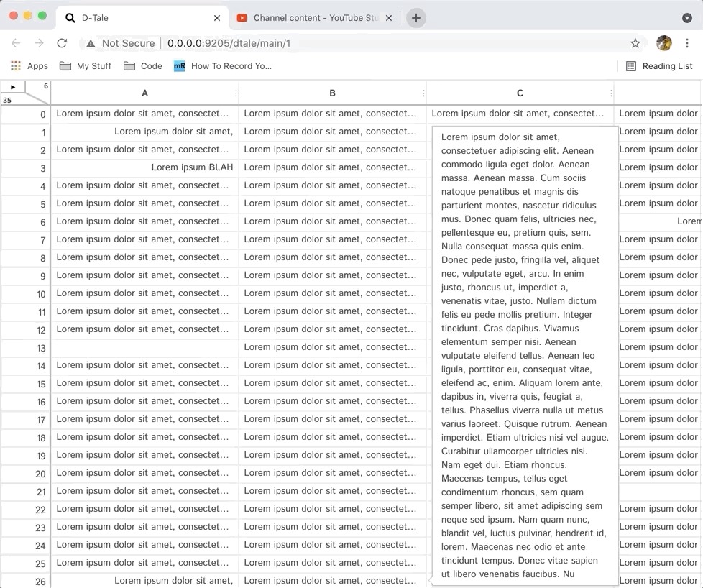Select column C cell in row 0
Screen dimensions: 703x588
pyautogui.click(x=520, y=114)
